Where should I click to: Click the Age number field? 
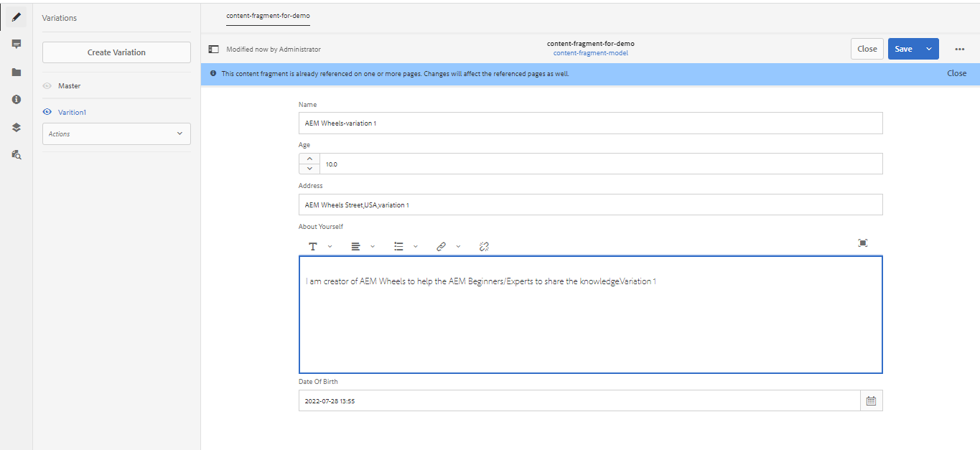(601, 164)
